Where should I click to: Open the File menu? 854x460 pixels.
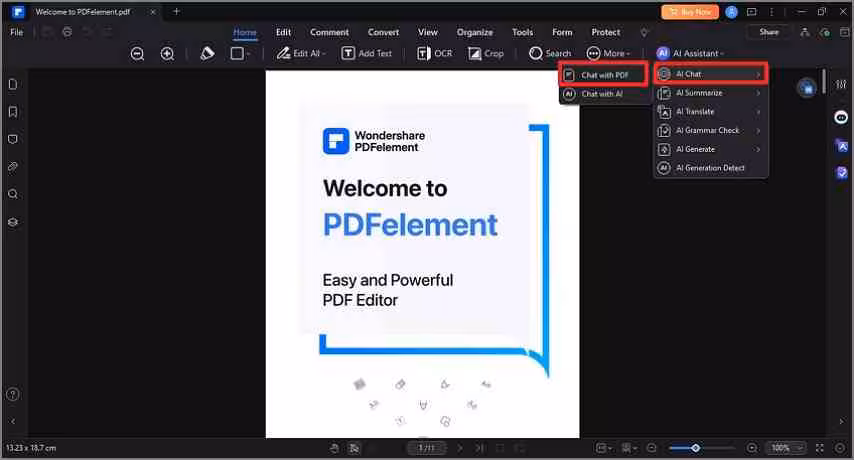click(17, 32)
